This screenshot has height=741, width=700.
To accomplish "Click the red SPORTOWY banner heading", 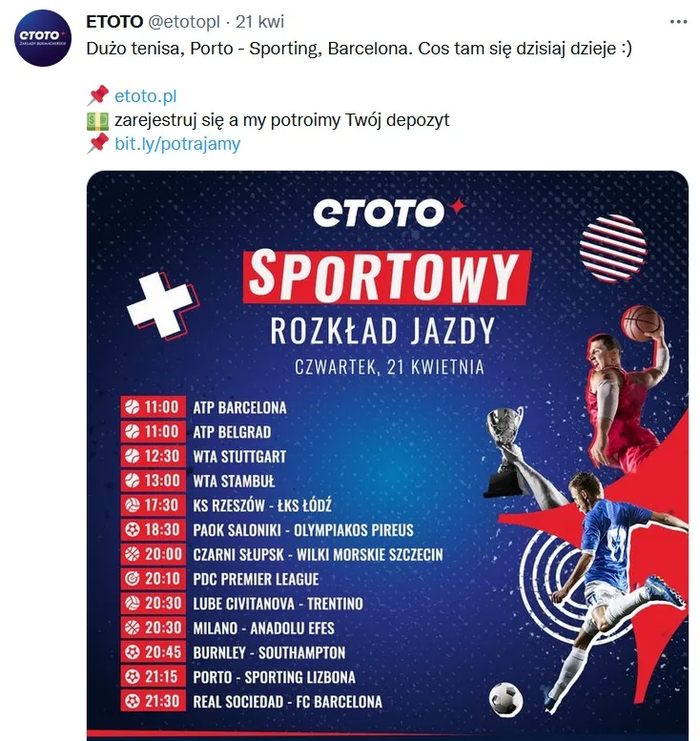I will pos(387,277).
